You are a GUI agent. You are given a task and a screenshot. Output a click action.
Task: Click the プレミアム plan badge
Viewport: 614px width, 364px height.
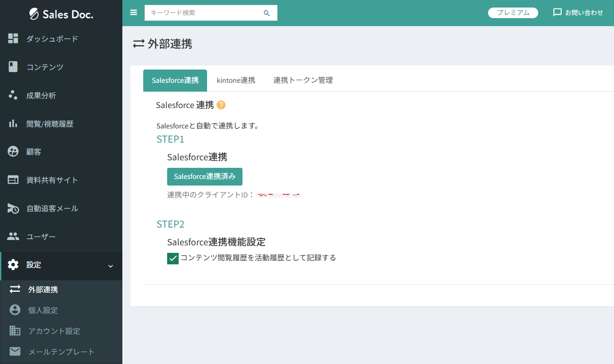pyautogui.click(x=513, y=13)
